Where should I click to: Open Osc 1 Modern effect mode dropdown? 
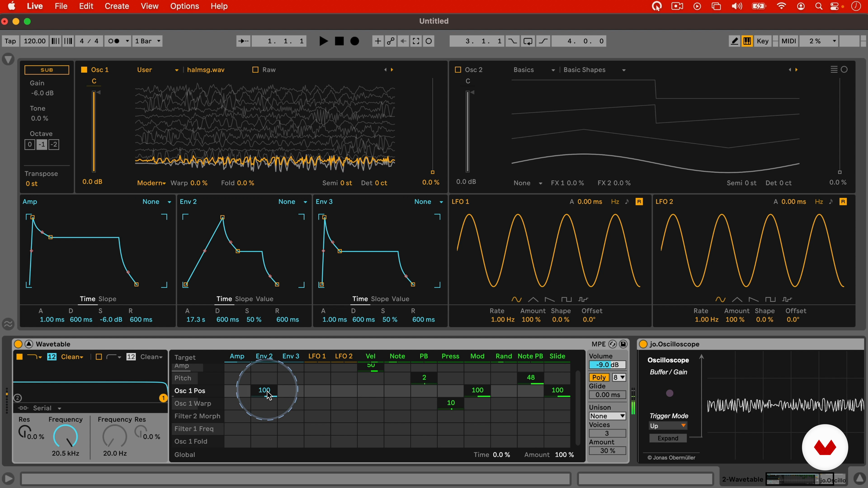pyautogui.click(x=151, y=183)
